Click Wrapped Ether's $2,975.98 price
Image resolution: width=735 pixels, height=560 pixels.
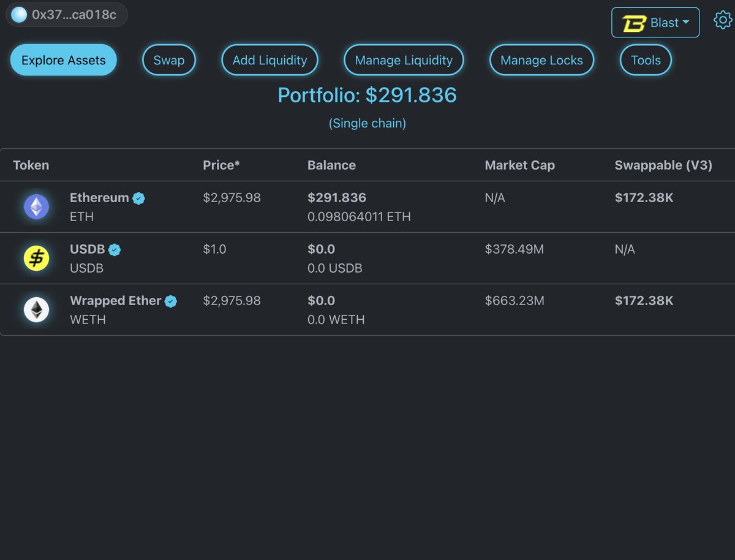tap(232, 301)
